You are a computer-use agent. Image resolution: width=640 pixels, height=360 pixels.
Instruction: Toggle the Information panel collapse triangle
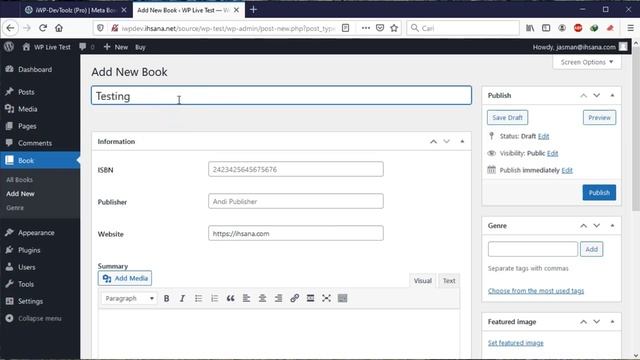(x=462, y=142)
